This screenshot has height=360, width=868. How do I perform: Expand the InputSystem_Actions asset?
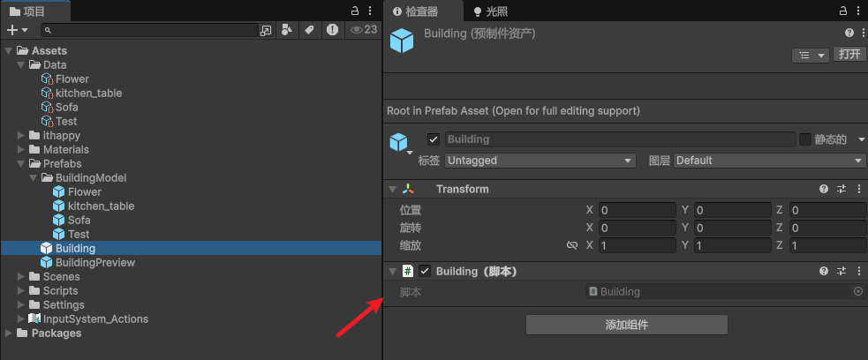pos(20,319)
